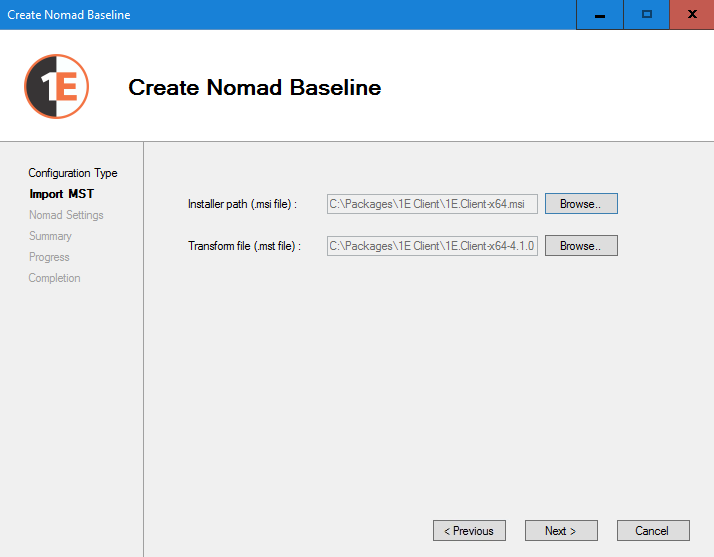
Task: Select the Import MST step
Action: (x=62, y=194)
